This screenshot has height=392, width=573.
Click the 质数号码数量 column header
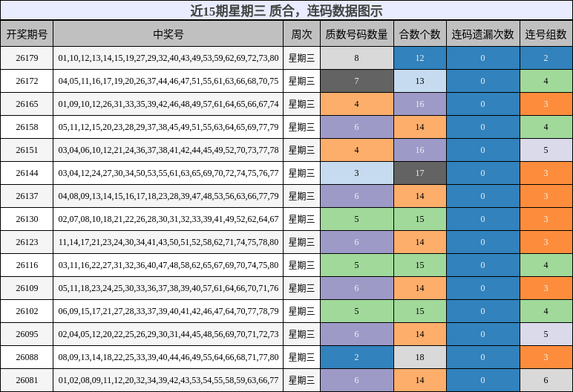pyautogui.click(x=357, y=33)
